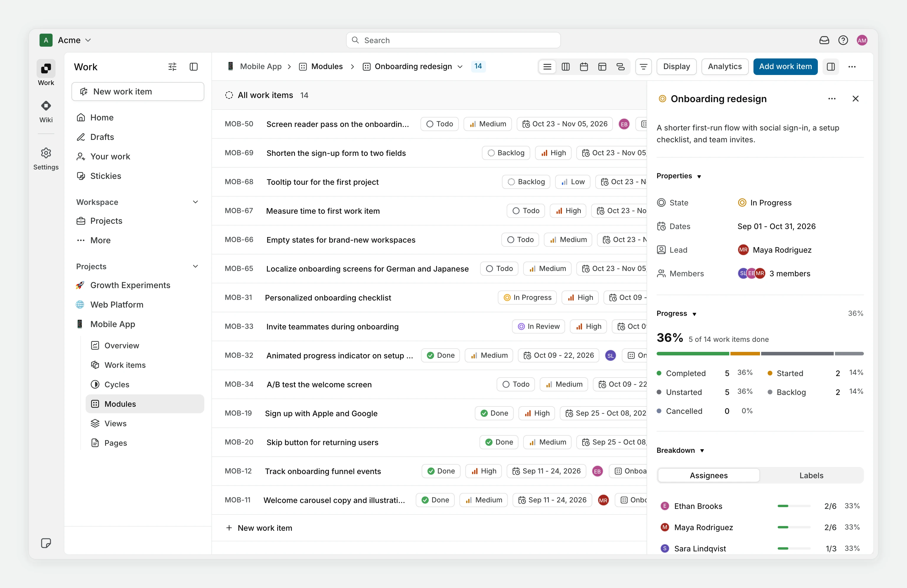Viewport: 907px width, 588px height.
Task: Open the sticky note icon bottom-left
Action: click(46, 543)
